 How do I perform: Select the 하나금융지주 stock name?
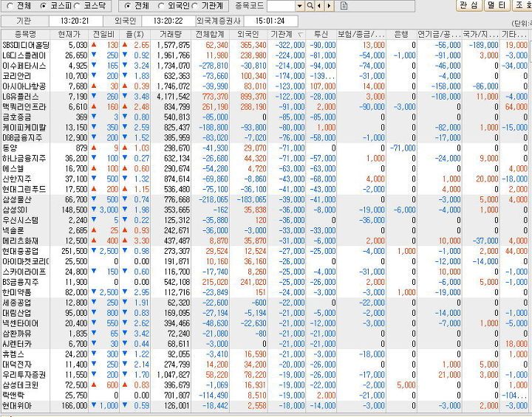click(x=24, y=159)
